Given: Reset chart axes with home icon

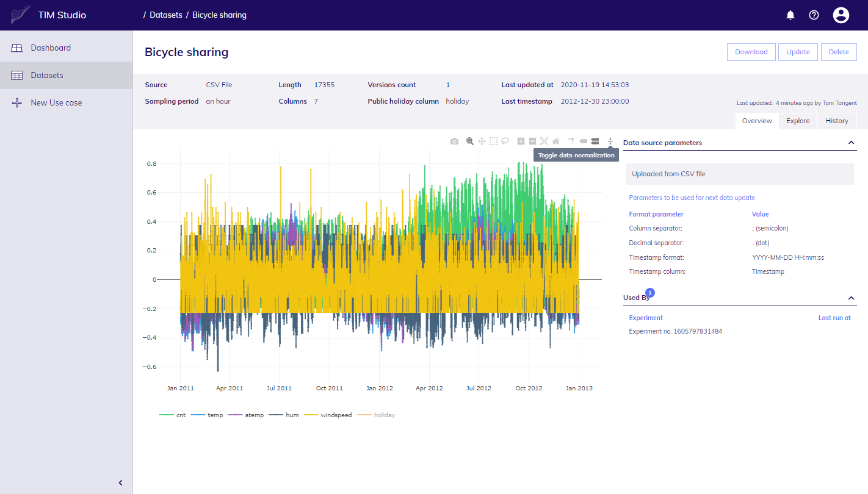Looking at the screenshot, I should point(555,141).
